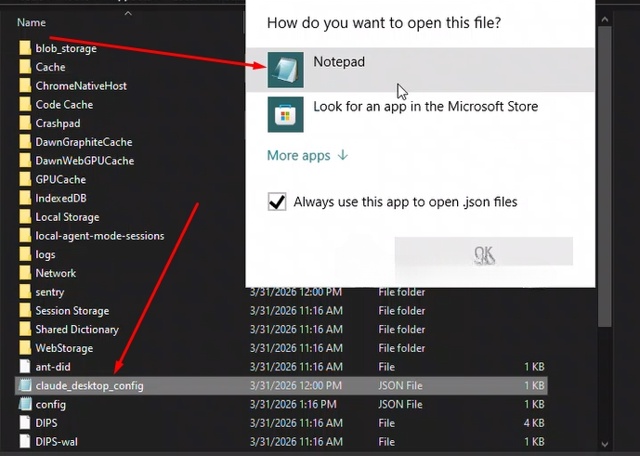The image size is (640, 456).
Task: Select the DIPS-wal file icon
Action: click(25, 442)
